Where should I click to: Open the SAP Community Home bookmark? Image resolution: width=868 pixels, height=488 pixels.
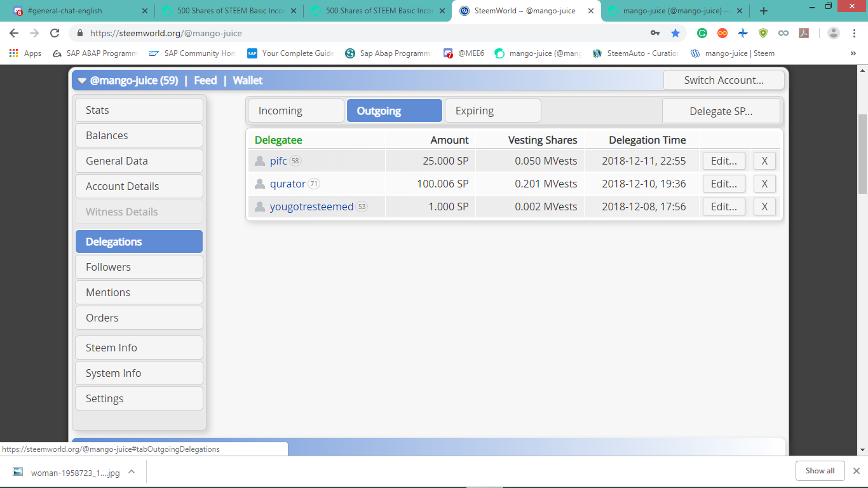(x=193, y=53)
